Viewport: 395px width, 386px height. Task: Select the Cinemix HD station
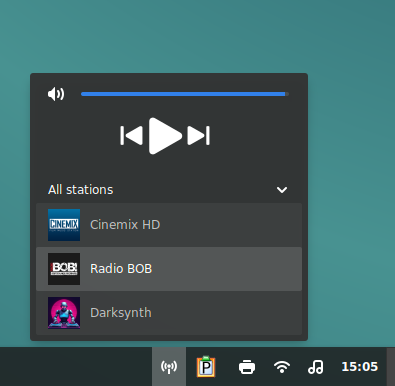[169, 225]
